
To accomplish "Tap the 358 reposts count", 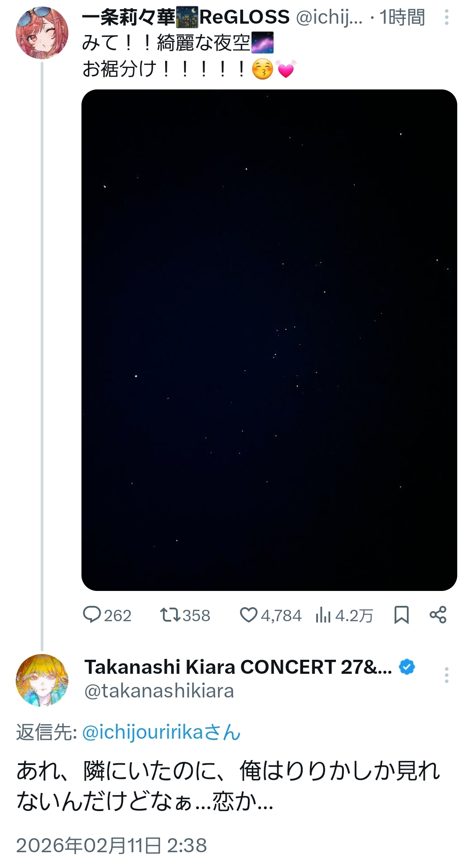I will tap(196, 615).
